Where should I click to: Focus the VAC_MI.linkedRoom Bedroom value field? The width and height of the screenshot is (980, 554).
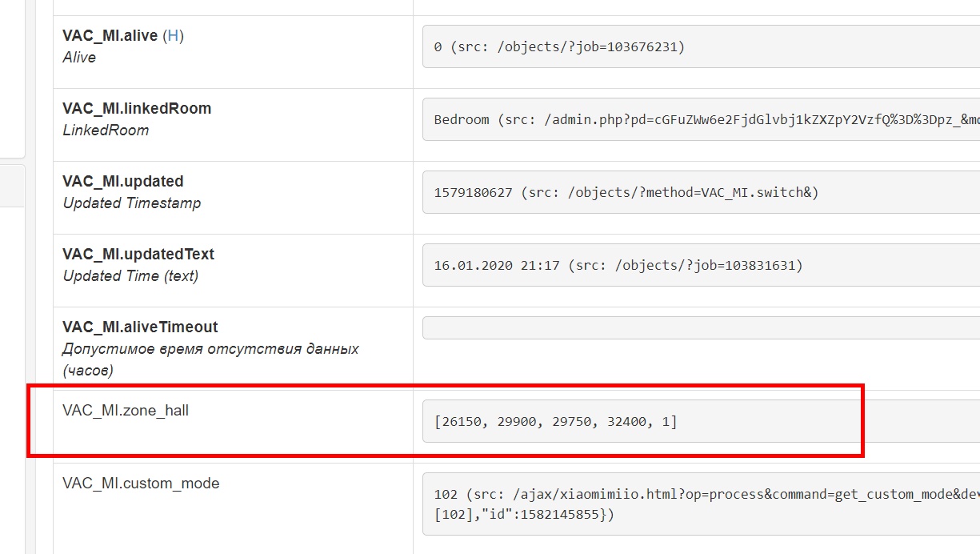tap(700, 120)
